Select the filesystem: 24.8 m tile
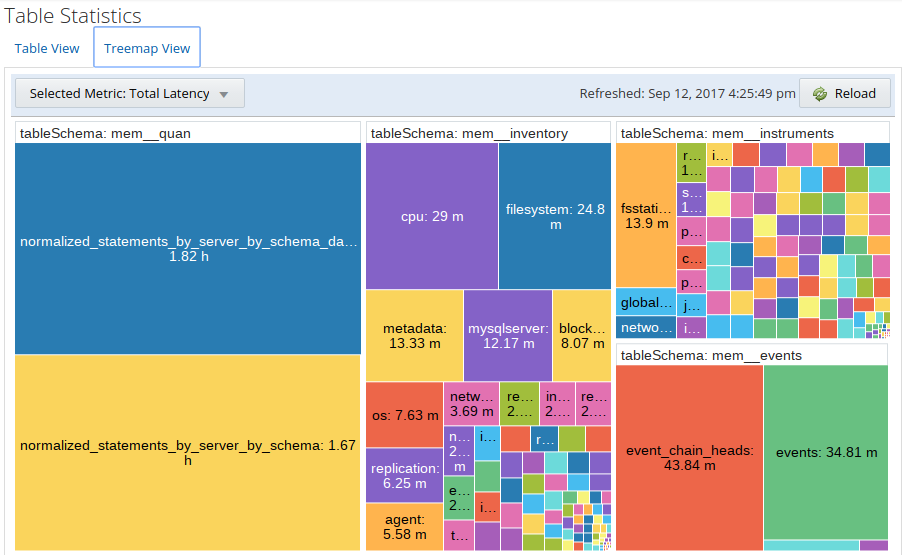Screen dimensions: 902x555 [555, 216]
